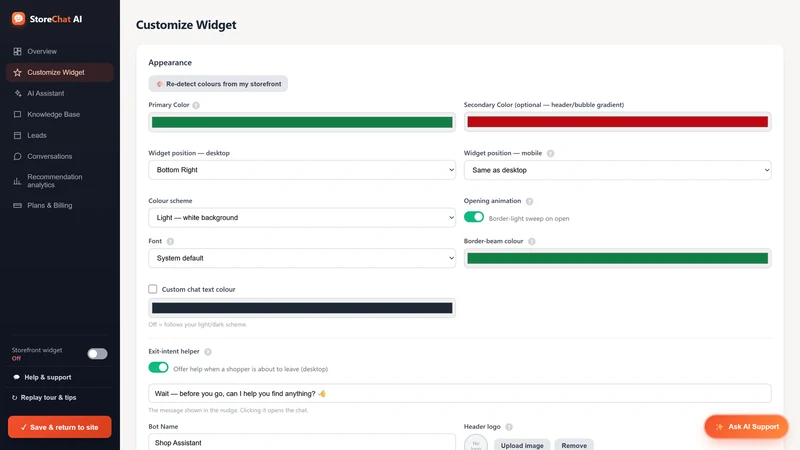800x450 pixels.
Task: Click Save & return to site button
Action: [x=60, y=427]
